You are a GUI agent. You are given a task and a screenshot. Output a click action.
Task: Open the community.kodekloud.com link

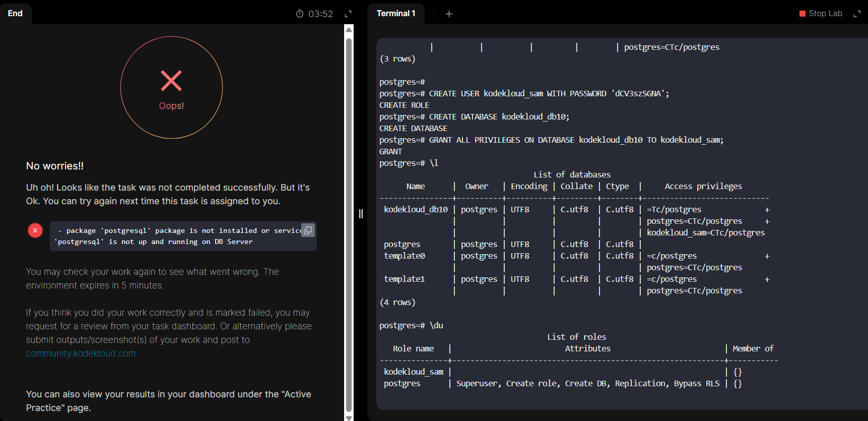pos(81,353)
